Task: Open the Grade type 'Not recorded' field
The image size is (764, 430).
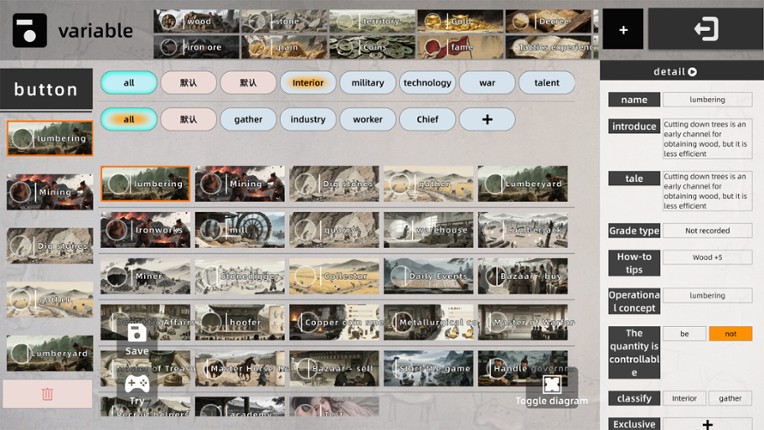Action: [x=707, y=231]
